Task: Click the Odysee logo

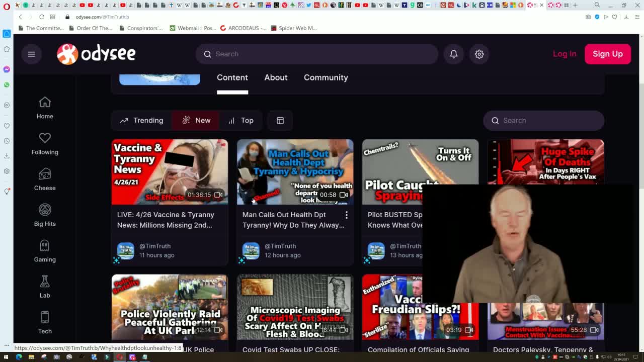Action: click(x=96, y=54)
